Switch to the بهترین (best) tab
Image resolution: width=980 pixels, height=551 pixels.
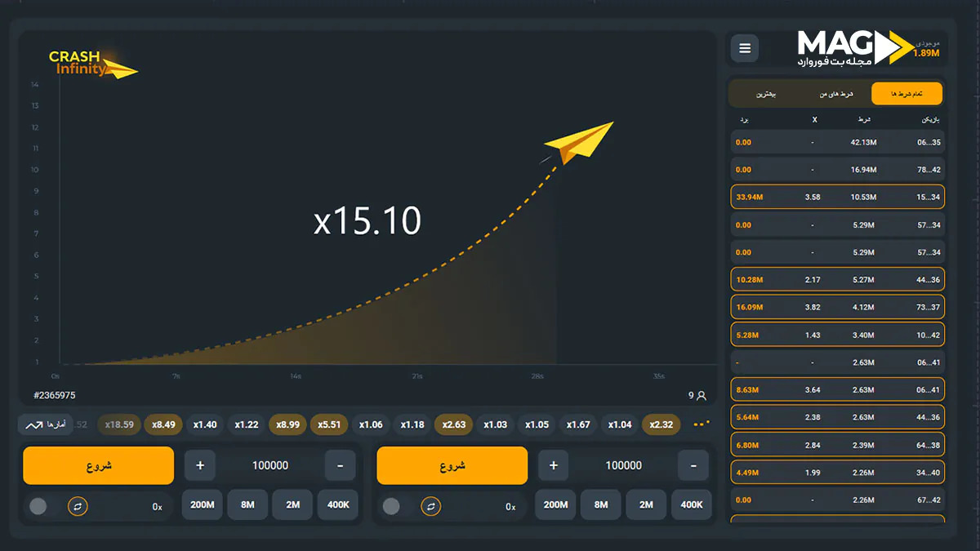coord(765,94)
